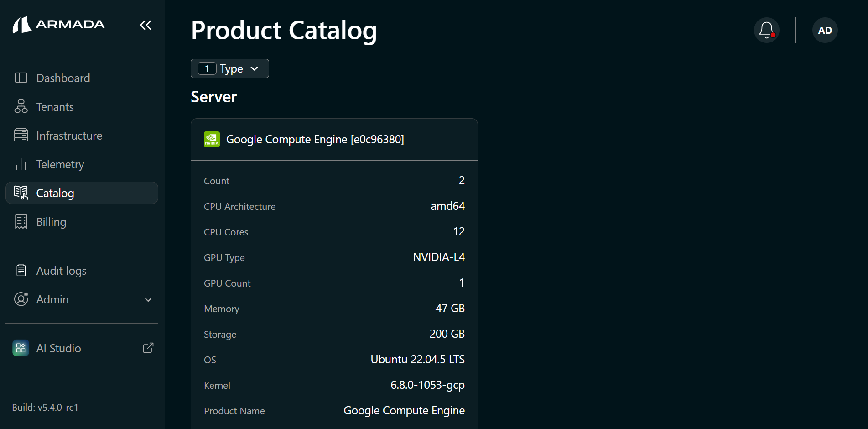
Task: Click the Tenants hierarchy icon
Action: (x=21, y=106)
